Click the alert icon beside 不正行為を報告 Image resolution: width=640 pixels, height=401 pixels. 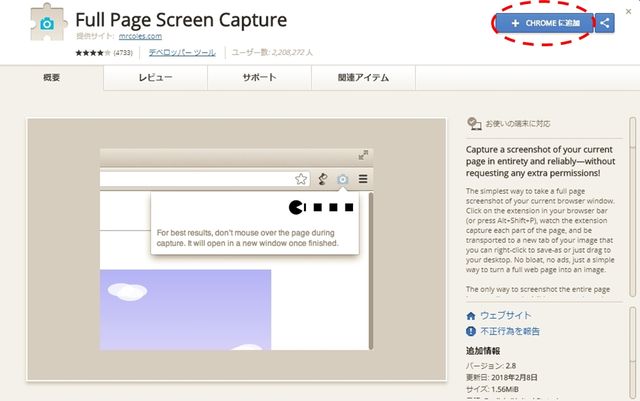[471, 331]
